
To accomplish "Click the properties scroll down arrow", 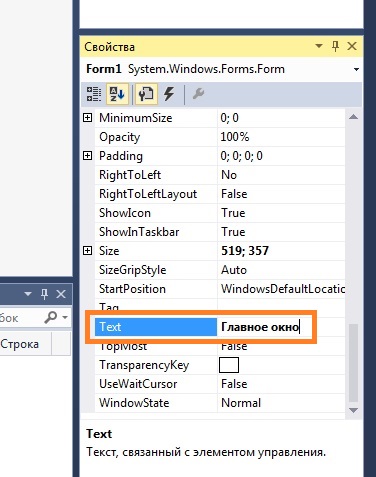I will click(353, 410).
